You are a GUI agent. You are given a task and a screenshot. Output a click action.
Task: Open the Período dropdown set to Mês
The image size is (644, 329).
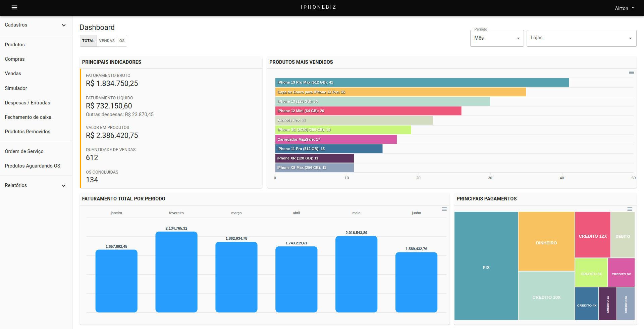(496, 38)
